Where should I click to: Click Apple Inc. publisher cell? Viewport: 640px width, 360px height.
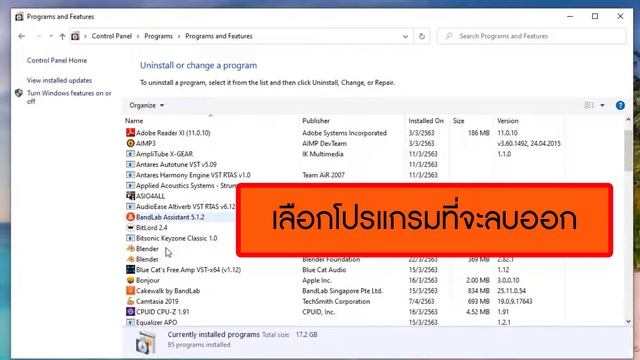[x=317, y=280]
